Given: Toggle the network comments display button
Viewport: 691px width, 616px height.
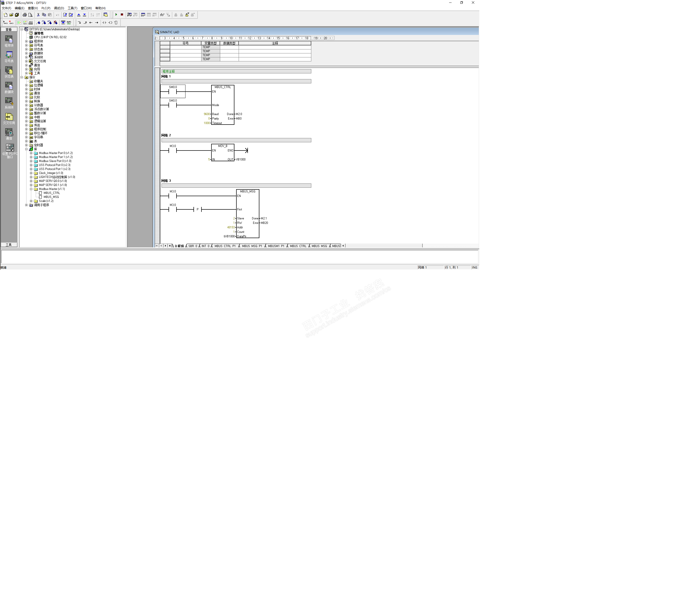Looking at the screenshot, I should 25,23.
